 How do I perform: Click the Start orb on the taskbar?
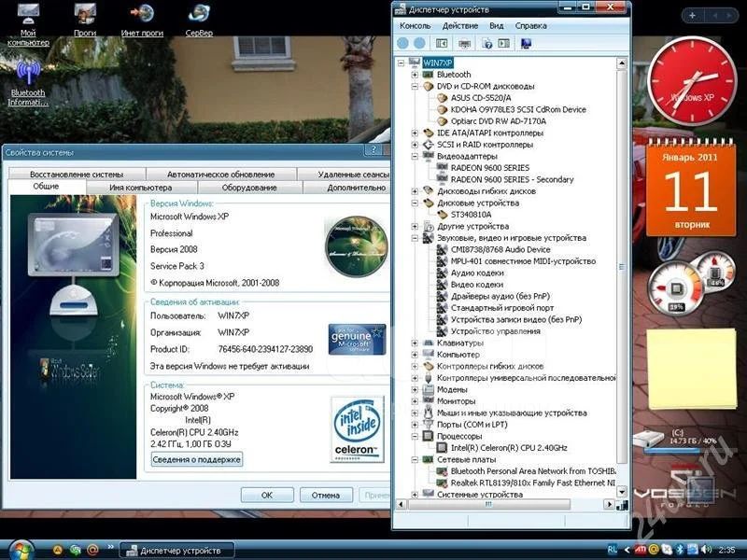[x=21, y=551]
